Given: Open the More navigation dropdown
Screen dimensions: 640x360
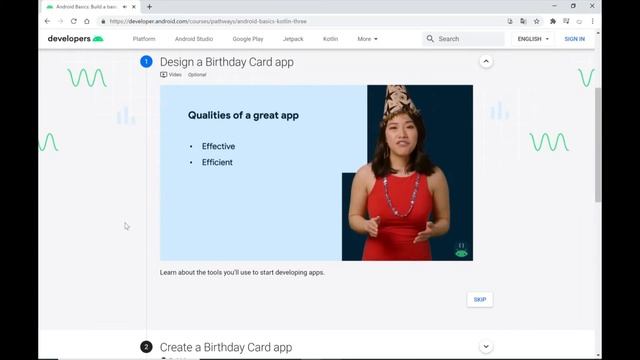Looking at the screenshot, I should tap(367, 39).
